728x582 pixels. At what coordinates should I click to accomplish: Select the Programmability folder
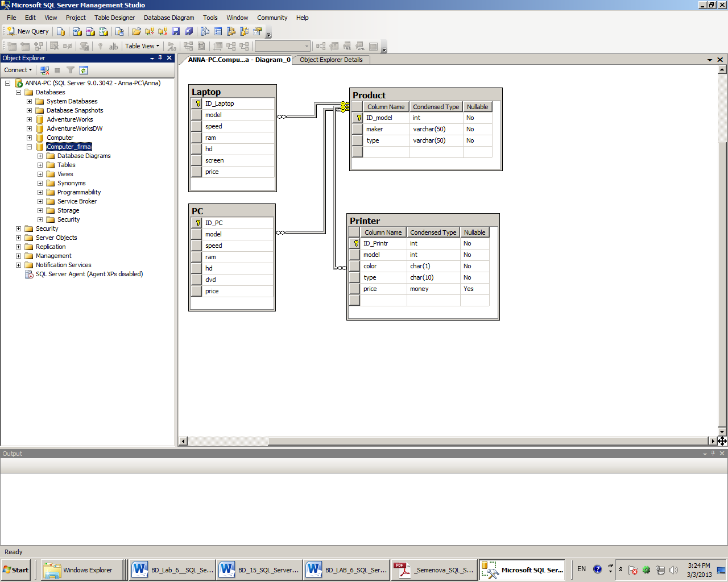(79, 192)
